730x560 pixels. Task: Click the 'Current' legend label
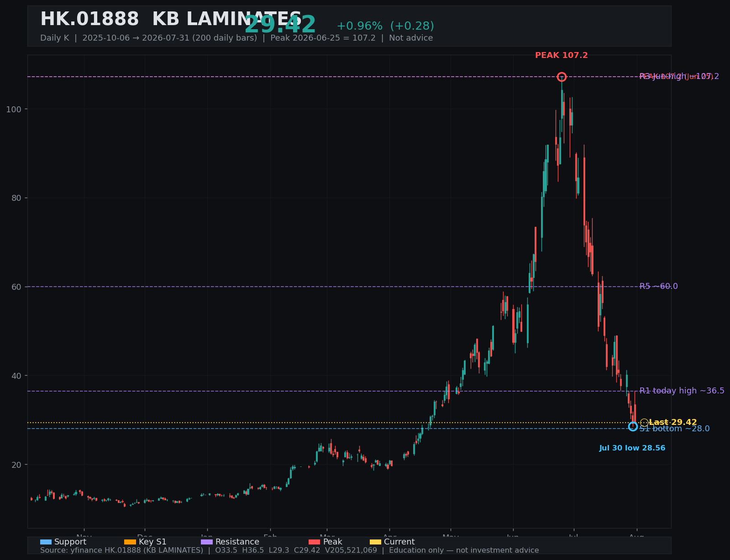(399, 542)
